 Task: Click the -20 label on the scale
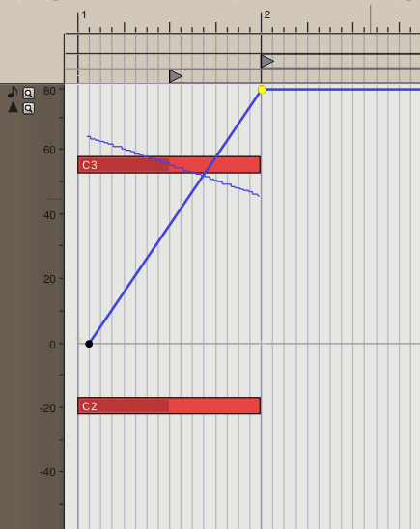click(47, 408)
